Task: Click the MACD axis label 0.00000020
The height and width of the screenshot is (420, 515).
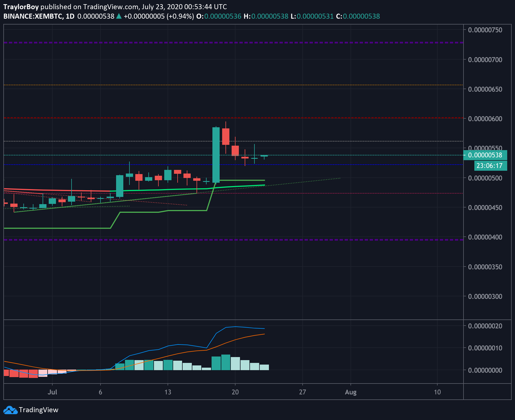Action: tap(485, 326)
